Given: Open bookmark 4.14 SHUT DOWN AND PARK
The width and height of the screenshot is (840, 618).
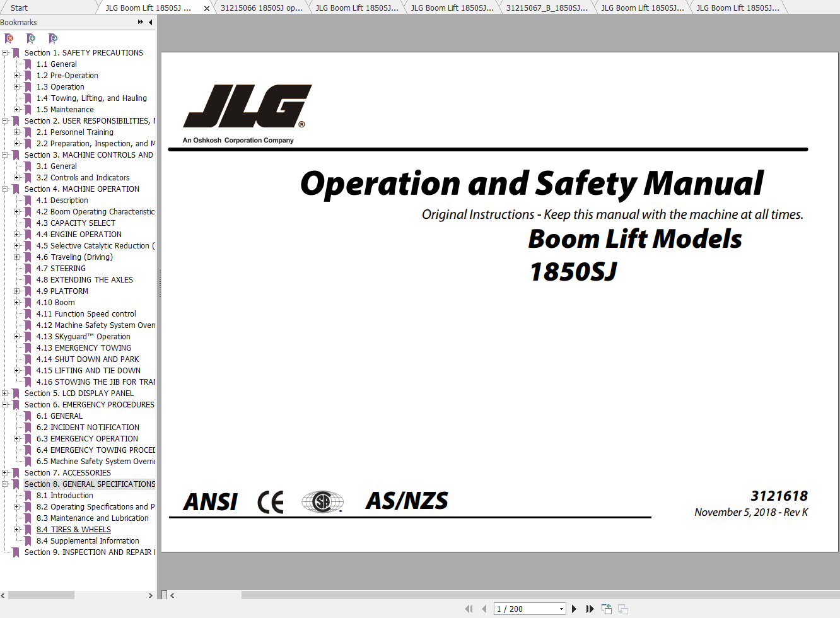Looking at the screenshot, I should (x=88, y=359).
